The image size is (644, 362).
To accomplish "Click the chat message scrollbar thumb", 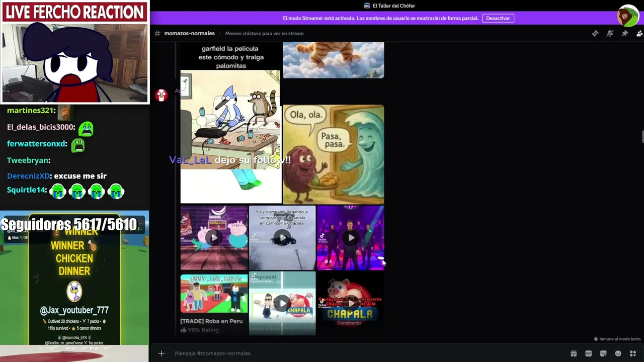I will (x=642, y=136).
